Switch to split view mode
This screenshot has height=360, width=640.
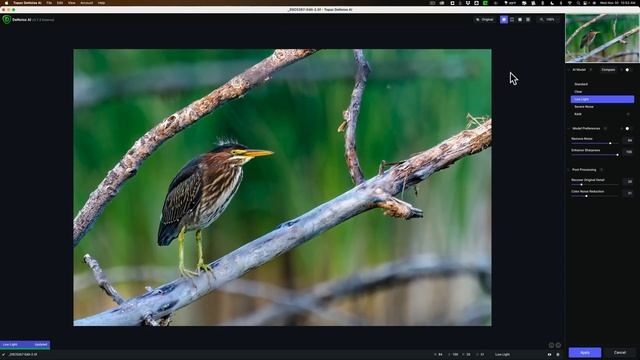click(x=512, y=20)
